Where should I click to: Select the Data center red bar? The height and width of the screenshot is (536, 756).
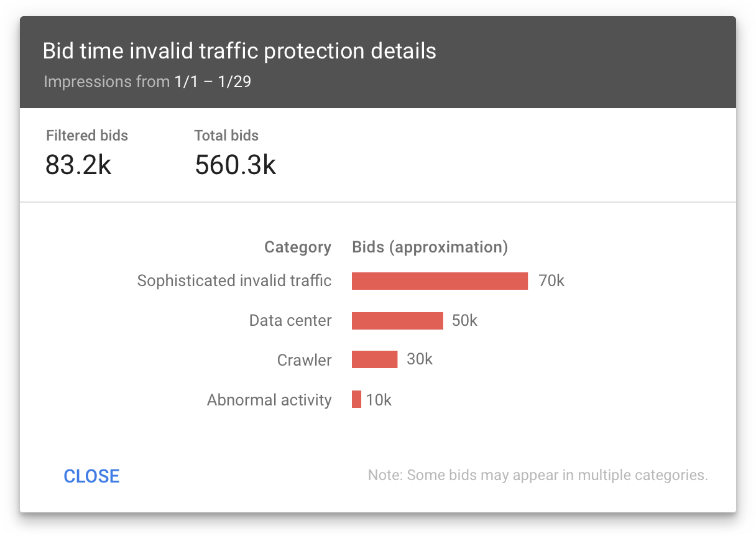tap(397, 321)
